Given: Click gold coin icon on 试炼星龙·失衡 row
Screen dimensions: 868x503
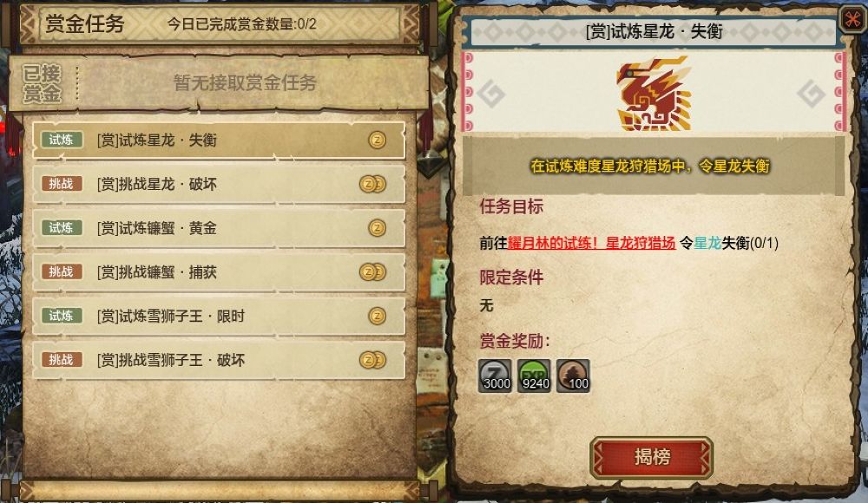Looking at the screenshot, I should 377,140.
